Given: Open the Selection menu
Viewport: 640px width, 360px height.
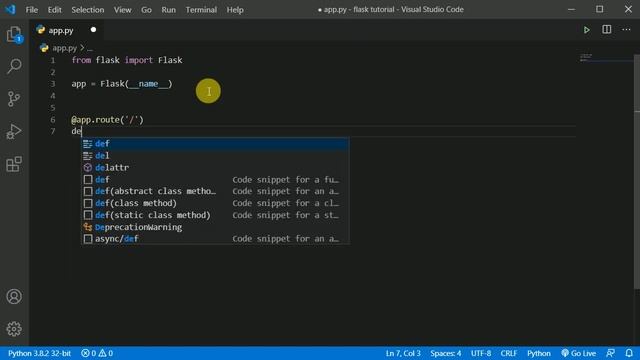Looking at the screenshot, I should click(87, 9).
